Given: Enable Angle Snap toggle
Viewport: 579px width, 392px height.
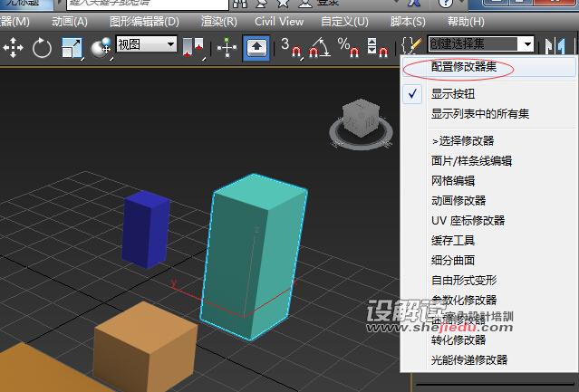Looking at the screenshot, I should click(319, 47).
